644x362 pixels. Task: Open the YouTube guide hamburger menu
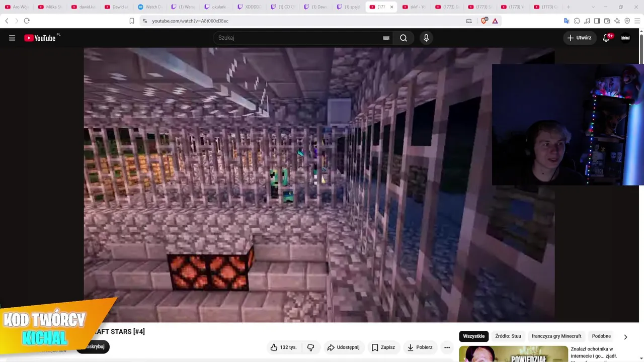[x=12, y=38]
